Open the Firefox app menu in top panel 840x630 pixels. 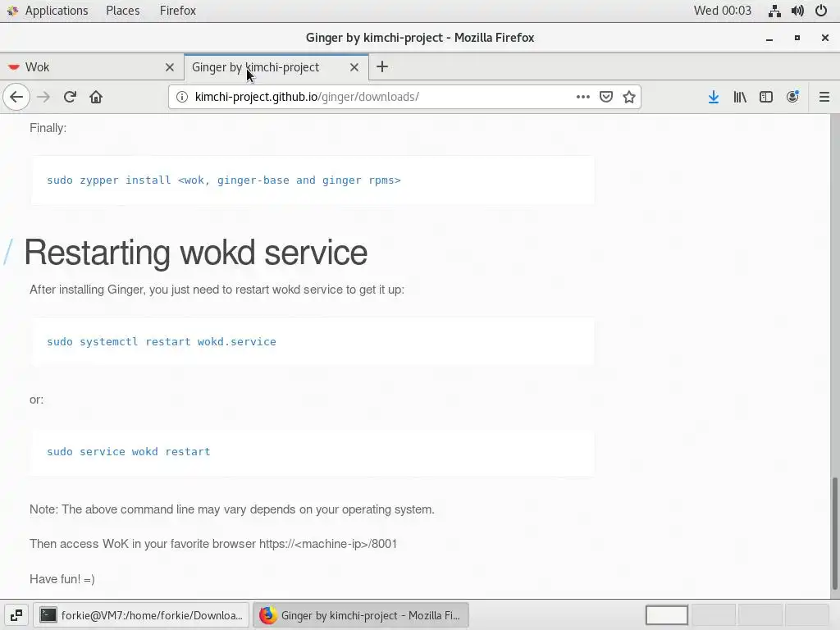178,11
